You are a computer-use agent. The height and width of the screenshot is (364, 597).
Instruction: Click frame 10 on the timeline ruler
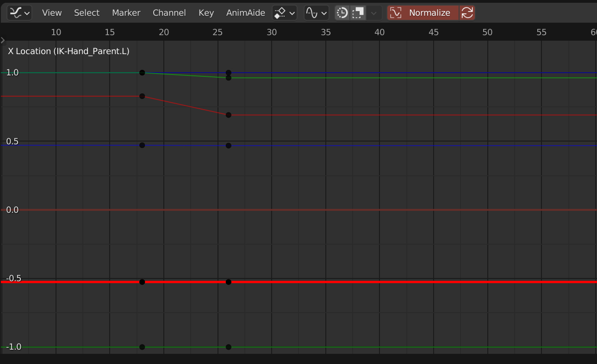[x=56, y=32]
